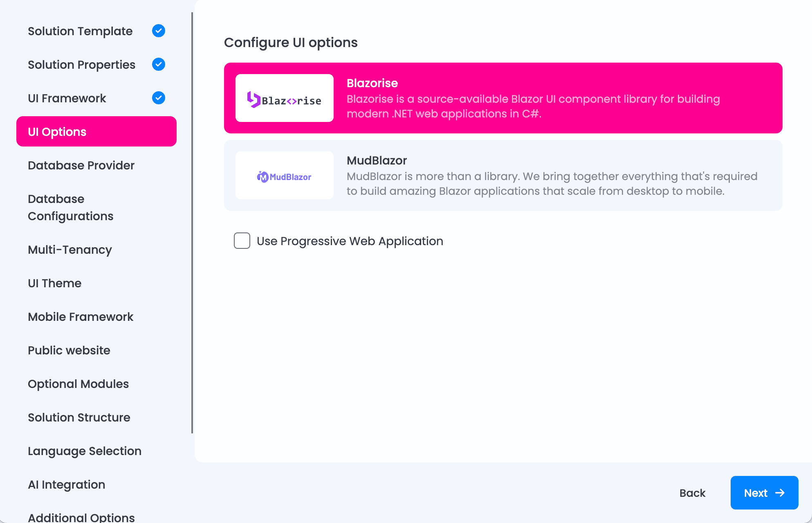This screenshot has width=812, height=523.
Task: Open the Solution Template step
Action: pos(96,31)
